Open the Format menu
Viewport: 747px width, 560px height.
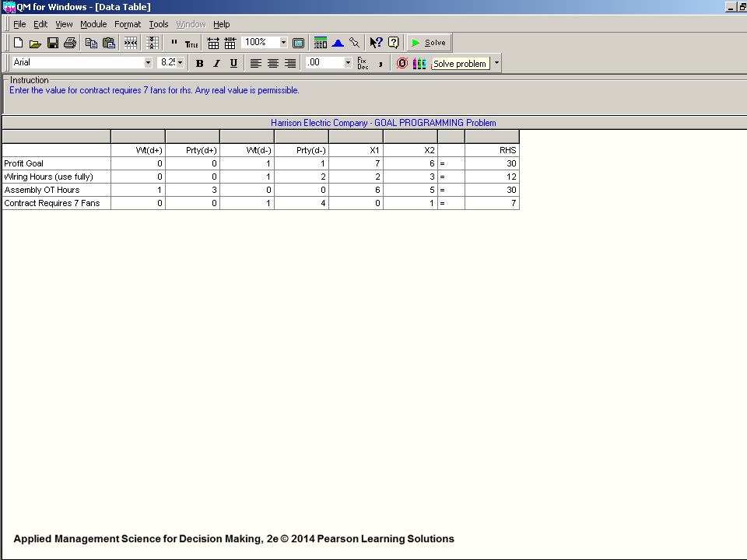(128, 24)
